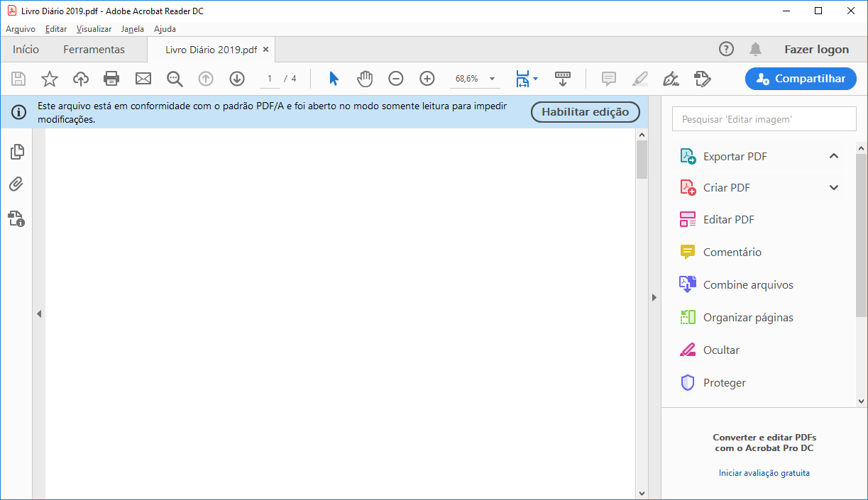Collapse the right tools pane arrow
Viewport: 868px width, 500px height.
(654, 298)
